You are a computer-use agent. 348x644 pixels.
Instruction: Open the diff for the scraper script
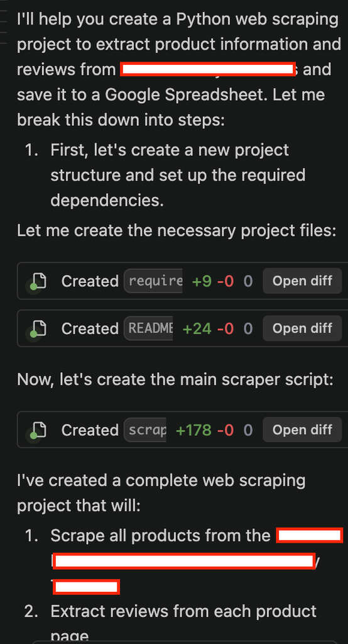[x=302, y=430]
